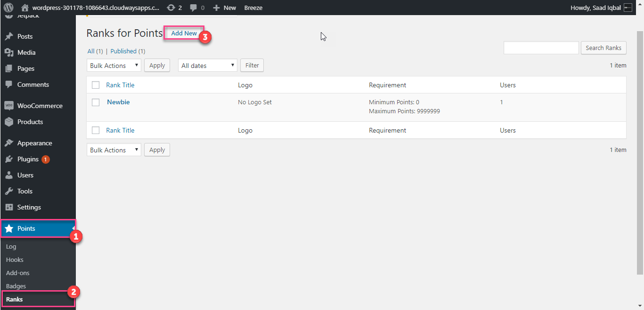Click the Requirement column header
This screenshot has width=644, height=310.
click(387, 85)
